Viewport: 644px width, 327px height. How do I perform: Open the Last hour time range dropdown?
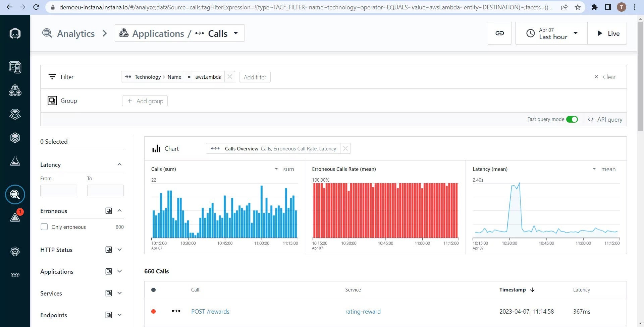point(551,33)
